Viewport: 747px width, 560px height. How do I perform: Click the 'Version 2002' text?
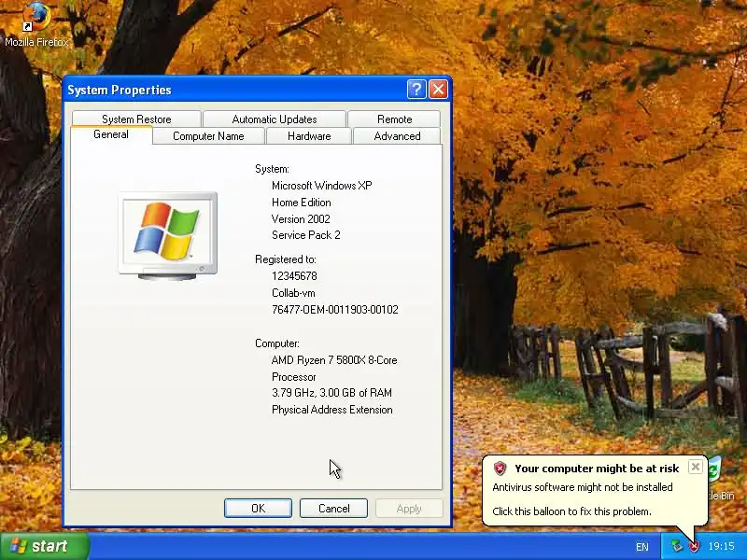click(301, 219)
